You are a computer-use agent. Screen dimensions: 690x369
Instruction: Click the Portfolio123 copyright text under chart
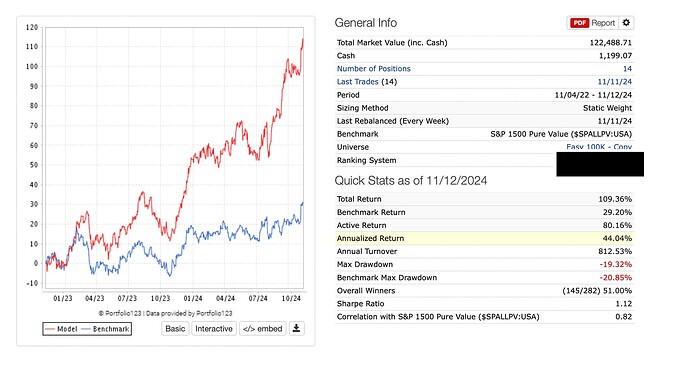[x=165, y=314]
